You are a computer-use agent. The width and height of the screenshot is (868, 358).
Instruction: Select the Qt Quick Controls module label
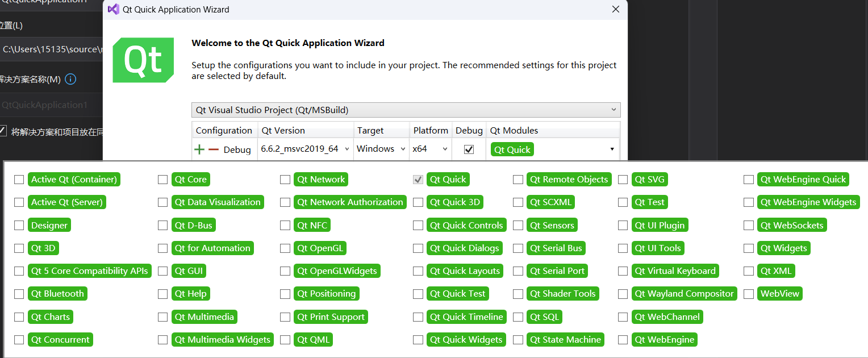click(x=466, y=226)
